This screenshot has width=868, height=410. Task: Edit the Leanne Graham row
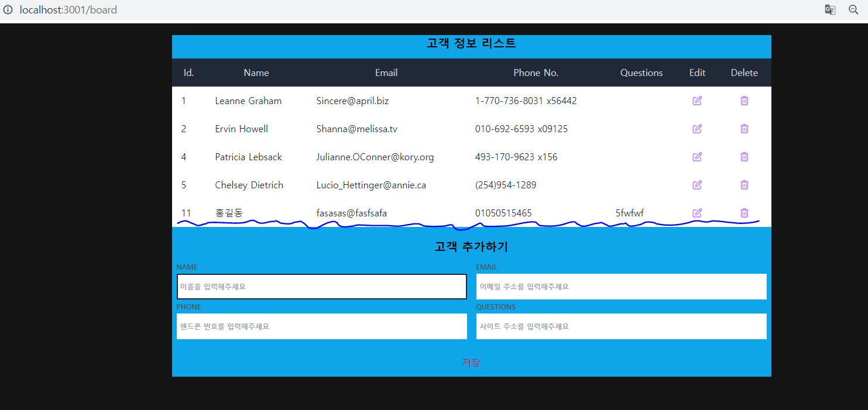(x=697, y=101)
